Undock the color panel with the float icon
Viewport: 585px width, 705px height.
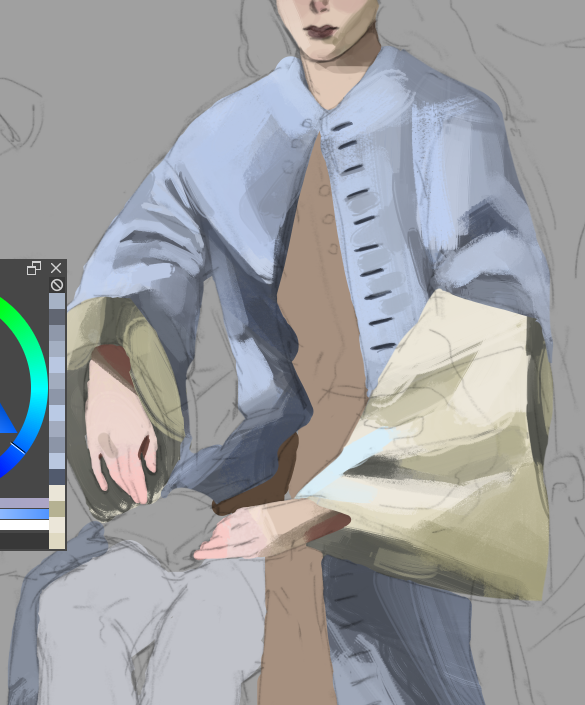34,268
